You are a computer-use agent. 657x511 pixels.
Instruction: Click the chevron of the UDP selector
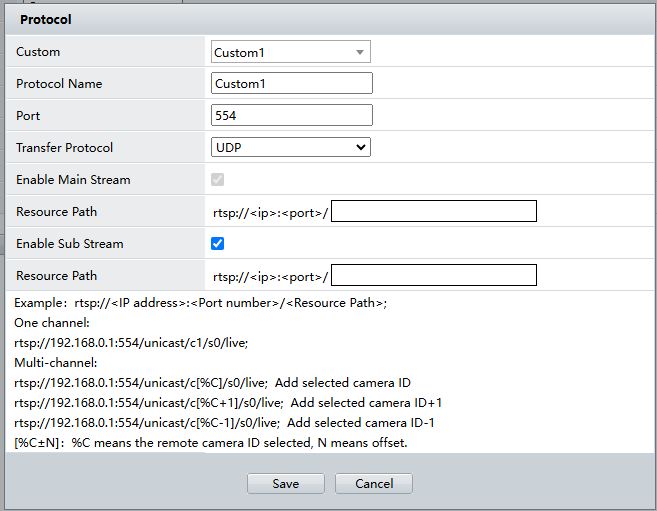click(x=361, y=148)
